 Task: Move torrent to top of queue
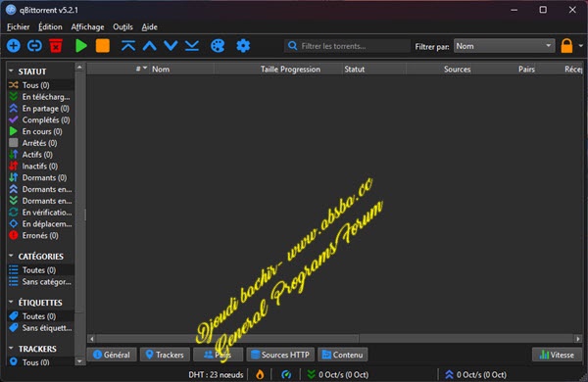click(x=127, y=46)
